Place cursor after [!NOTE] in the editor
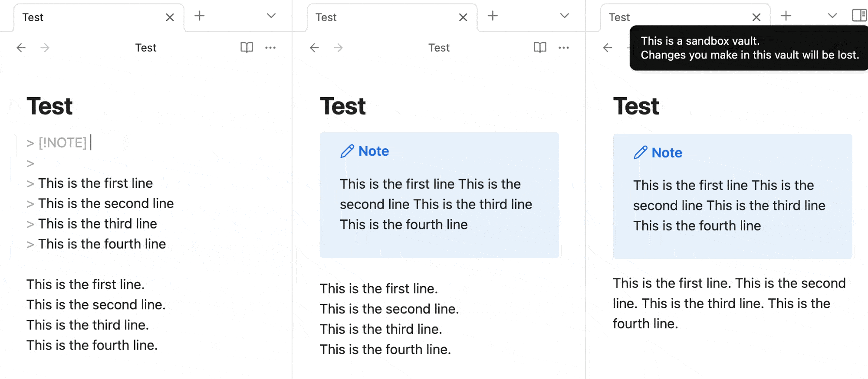The width and height of the screenshot is (868, 379). pyautogui.click(x=91, y=142)
